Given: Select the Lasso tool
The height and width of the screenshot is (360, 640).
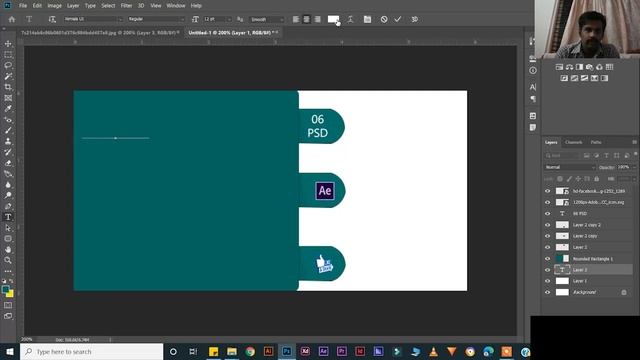Looking at the screenshot, I should (8, 65).
